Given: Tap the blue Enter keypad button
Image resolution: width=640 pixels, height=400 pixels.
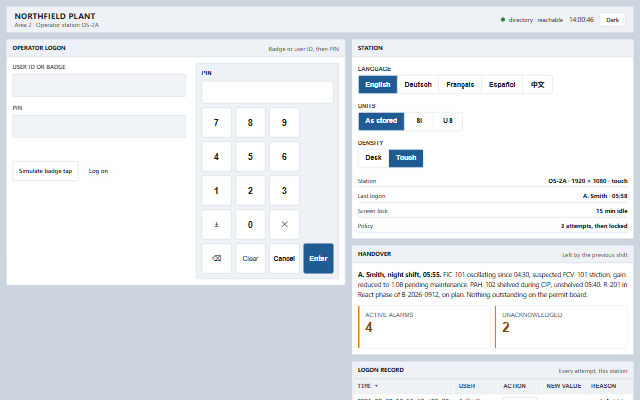Looking at the screenshot, I should tap(318, 258).
